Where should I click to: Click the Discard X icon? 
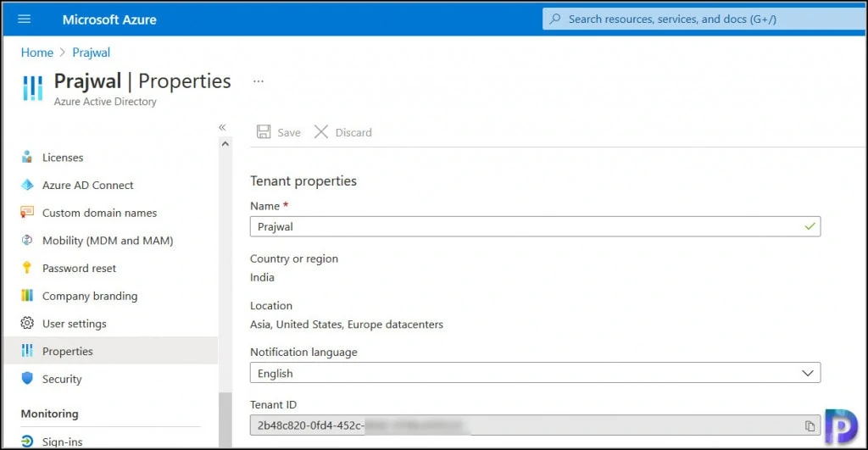coord(321,131)
